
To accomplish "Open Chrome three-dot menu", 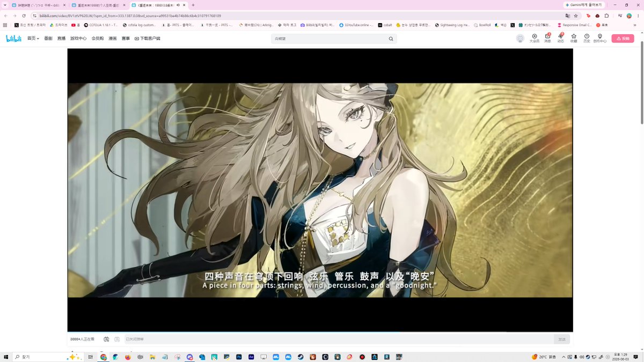I will point(639,16).
